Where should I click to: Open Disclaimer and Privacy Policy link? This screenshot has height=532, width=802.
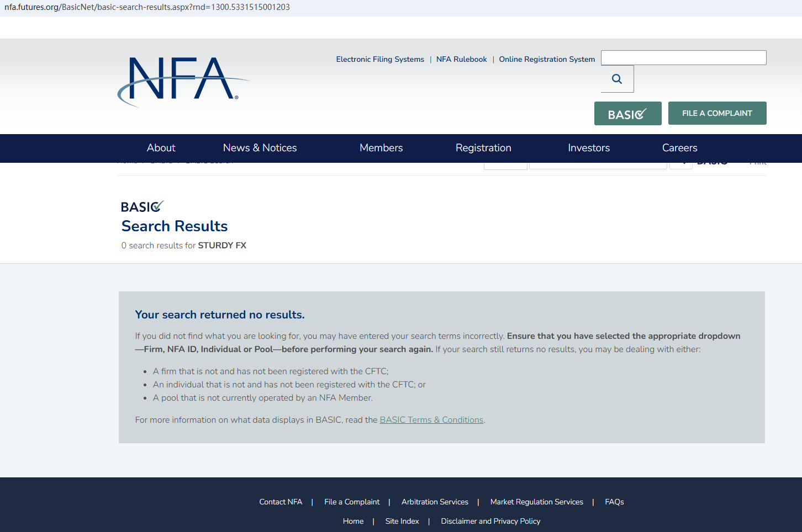click(x=490, y=521)
